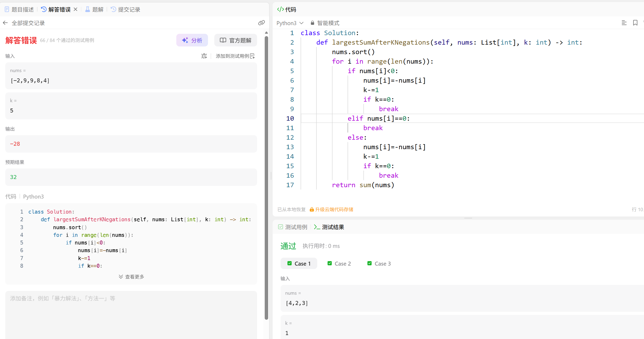Image resolution: width=644 pixels, height=339 pixels.
Task: Open 官方题解 official solution
Action: 235,40
